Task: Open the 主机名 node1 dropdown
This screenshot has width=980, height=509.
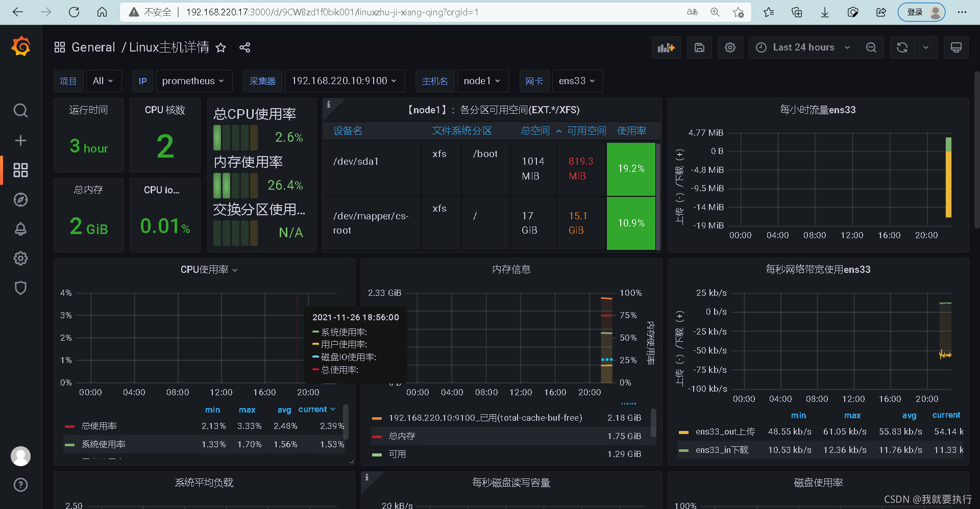Action: [x=482, y=81]
